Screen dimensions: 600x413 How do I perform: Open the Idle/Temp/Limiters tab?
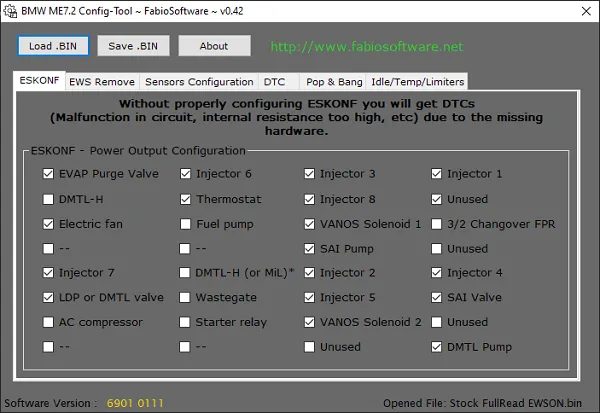click(x=417, y=82)
